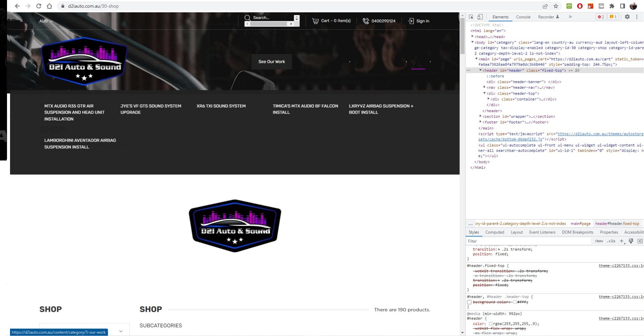
Task: Switch to the Console tab
Action: click(x=523, y=17)
